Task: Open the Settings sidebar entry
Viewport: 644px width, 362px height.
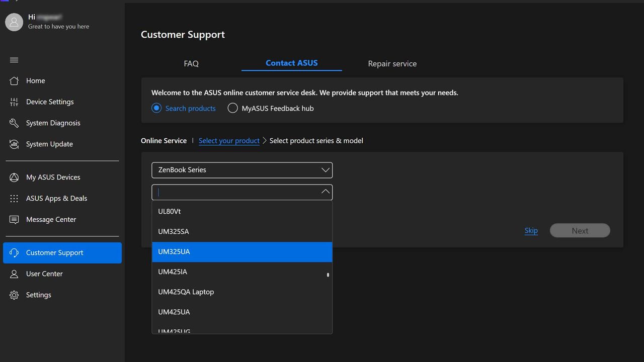Action: point(62,295)
